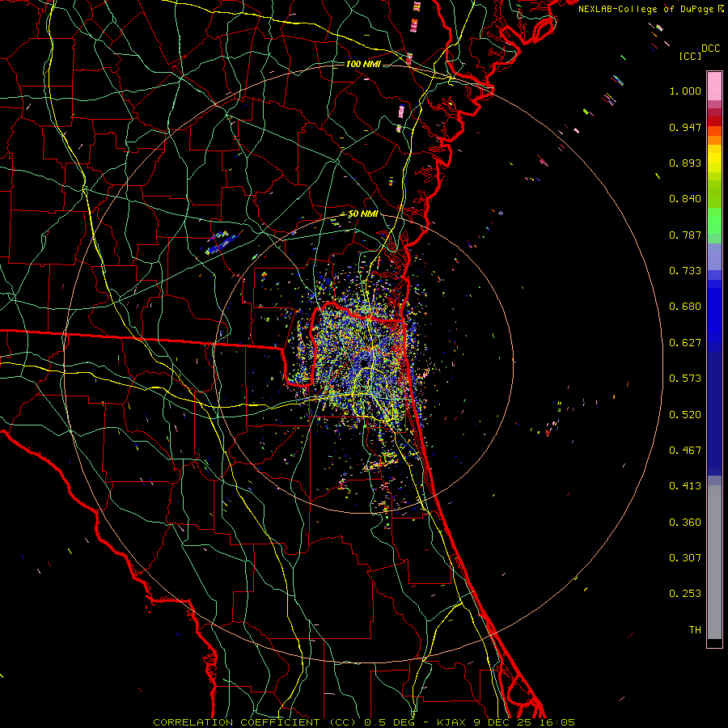
Task: Select the 0.360 legend value
Action: pos(685,523)
